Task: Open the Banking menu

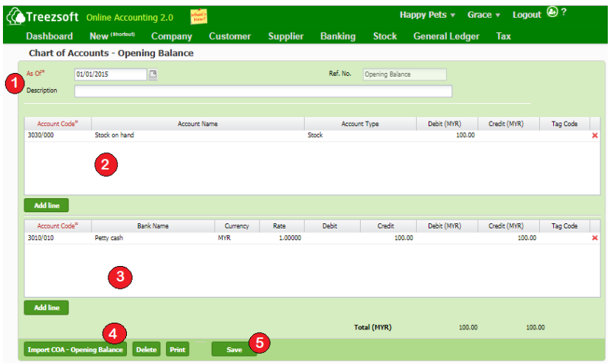Action: [337, 36]
